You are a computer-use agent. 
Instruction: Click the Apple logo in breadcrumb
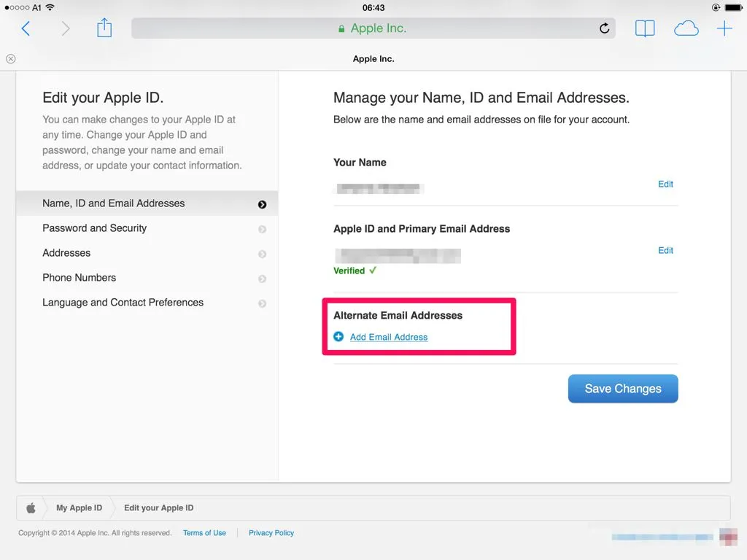(31, 508)
